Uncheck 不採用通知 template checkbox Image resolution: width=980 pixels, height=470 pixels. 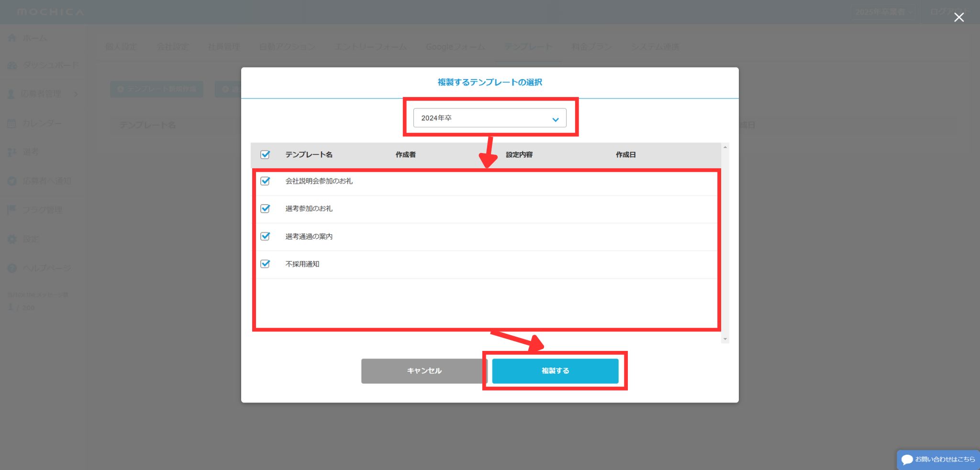pos(265,264)
